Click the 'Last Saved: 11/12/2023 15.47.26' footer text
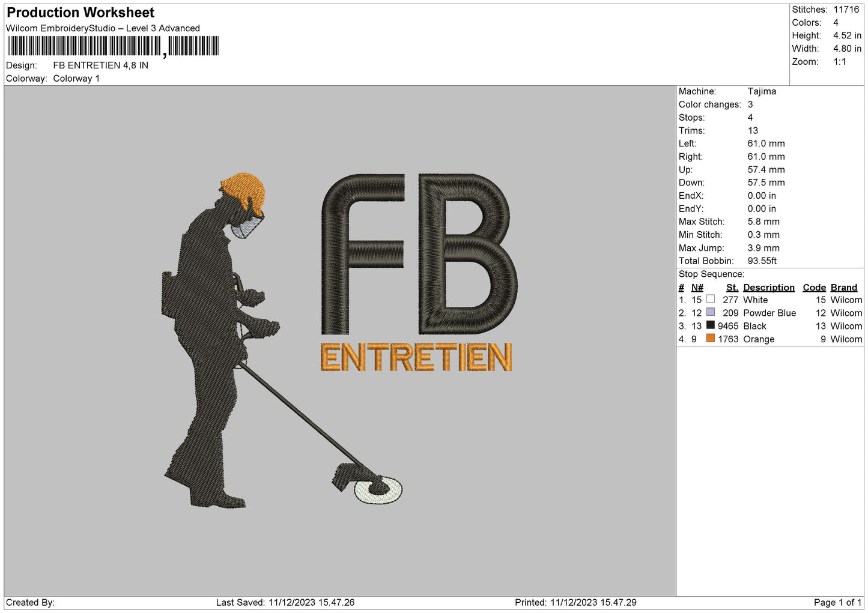The height and width of the screenshot is (613, 868). click(285, 602)
